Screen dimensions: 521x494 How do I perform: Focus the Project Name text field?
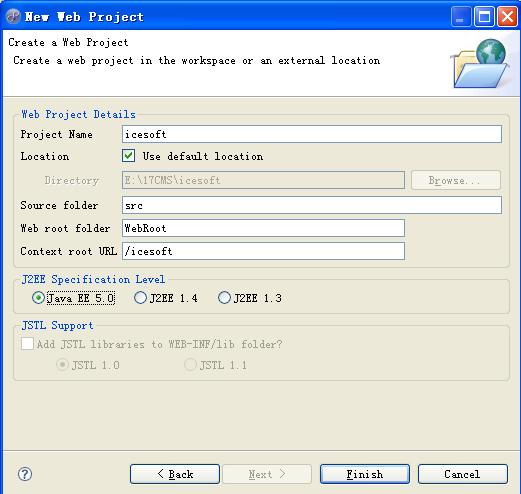[x=312, y=134]
